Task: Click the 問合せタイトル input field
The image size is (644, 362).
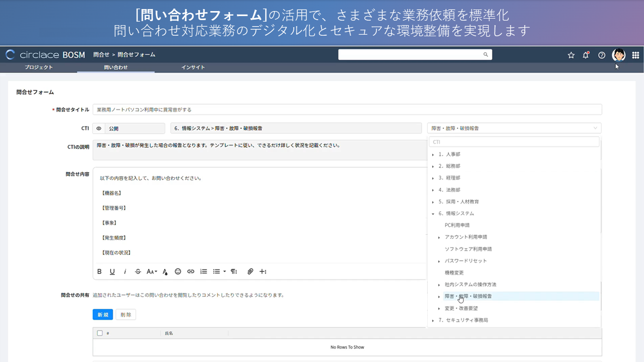Action: (x=347, y=110)
